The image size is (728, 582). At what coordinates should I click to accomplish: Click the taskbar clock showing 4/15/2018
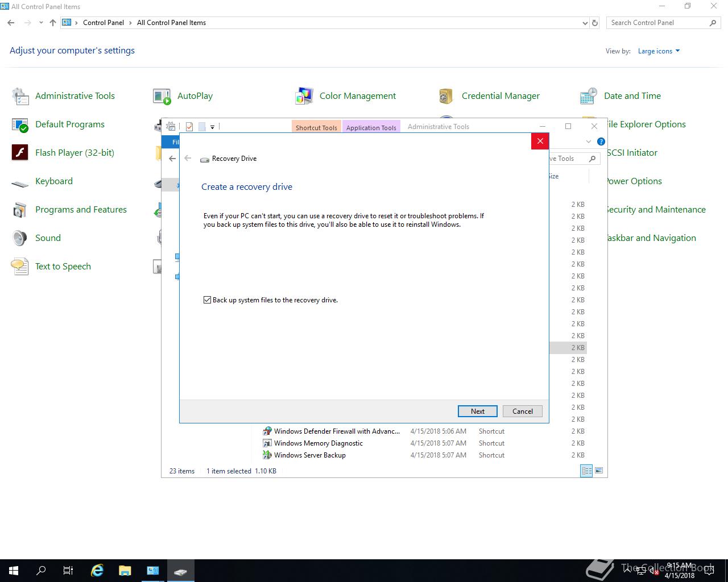coord(680,571)
